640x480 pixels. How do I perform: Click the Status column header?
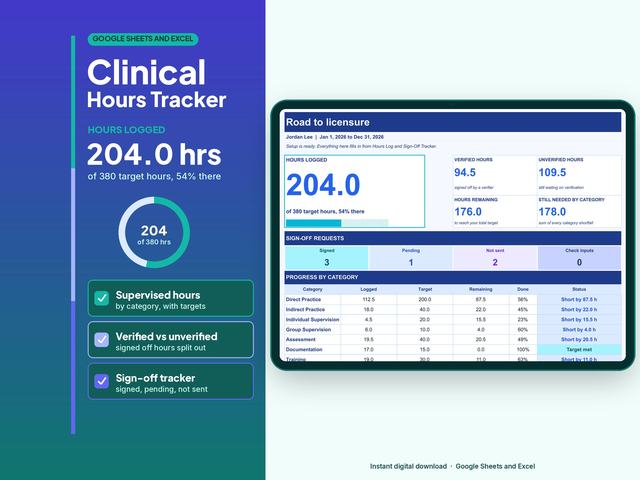(579, 289)
